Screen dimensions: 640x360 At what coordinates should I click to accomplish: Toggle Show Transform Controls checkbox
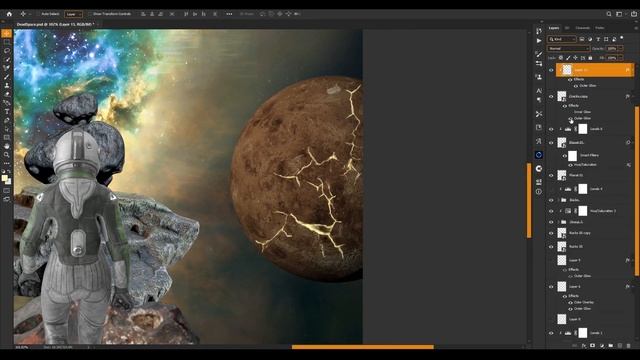(91, 14)
